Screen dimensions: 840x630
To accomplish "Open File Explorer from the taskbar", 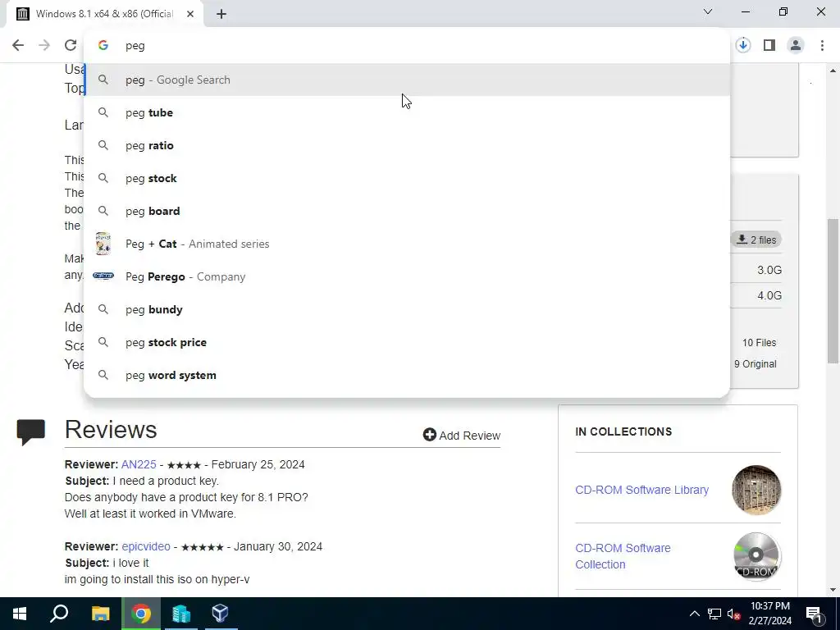I will click(100, 614).
